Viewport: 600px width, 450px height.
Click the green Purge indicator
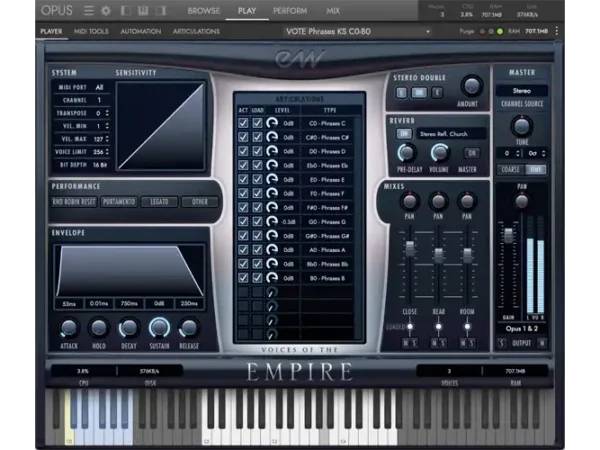coord(500,31)
